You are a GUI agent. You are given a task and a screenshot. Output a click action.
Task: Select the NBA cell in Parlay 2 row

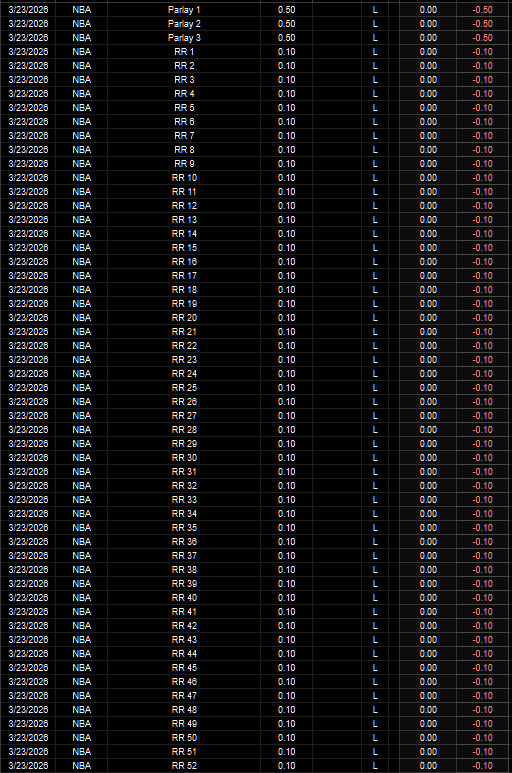pyautogui.click(x=81, y=24)
